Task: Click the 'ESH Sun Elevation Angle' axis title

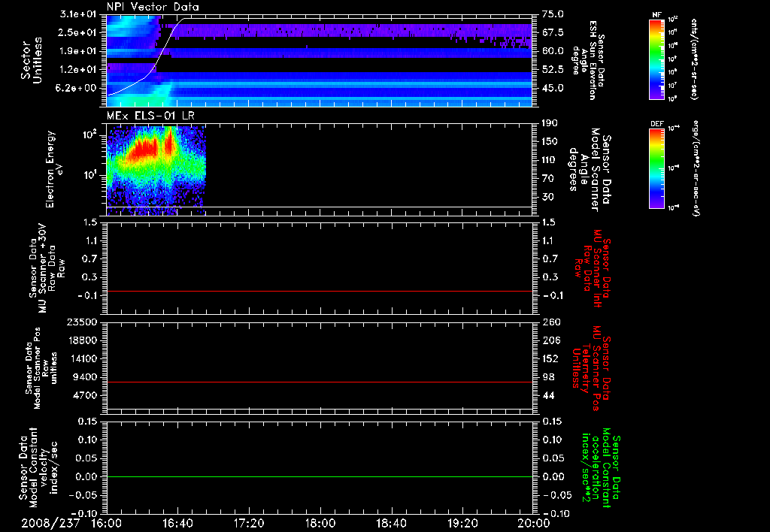Action: pos(589,60)
